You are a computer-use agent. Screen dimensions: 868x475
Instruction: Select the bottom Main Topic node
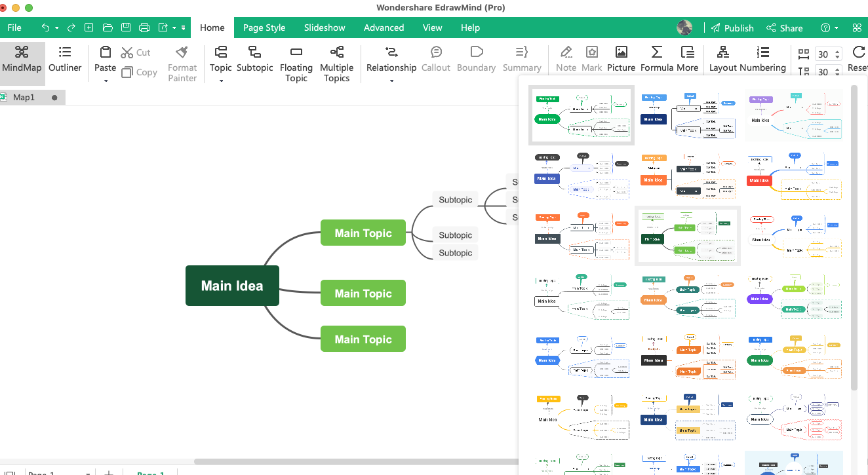pos(363,339)
